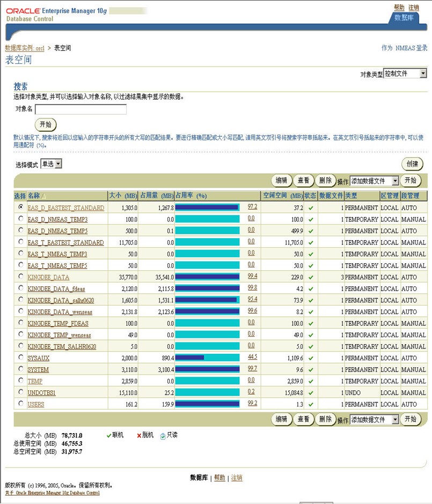Open the 对象类型 dropdown showing 控制文件
This screenshot has height=504, width=432.
click(x=405, y=73)
